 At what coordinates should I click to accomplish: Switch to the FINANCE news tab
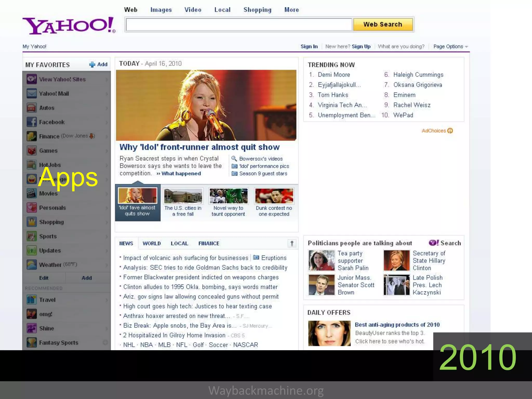point(209,243)
